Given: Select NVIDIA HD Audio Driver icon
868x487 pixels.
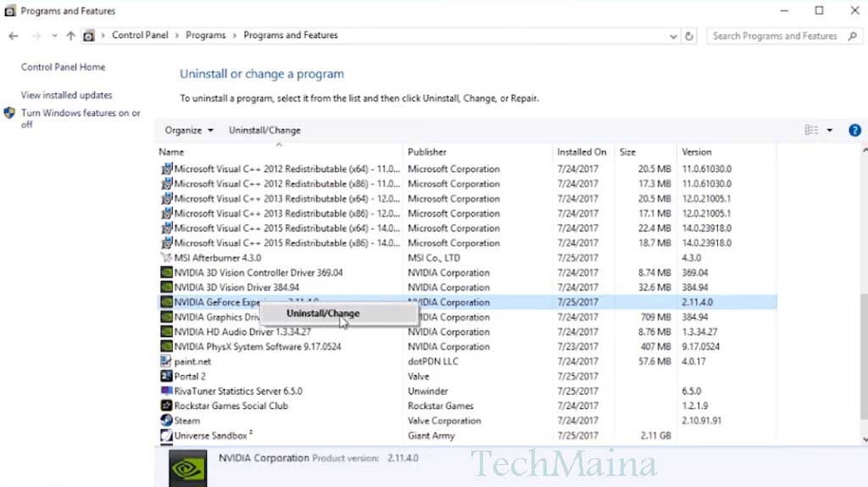Looking at the screenshot, I should (166, 332).
